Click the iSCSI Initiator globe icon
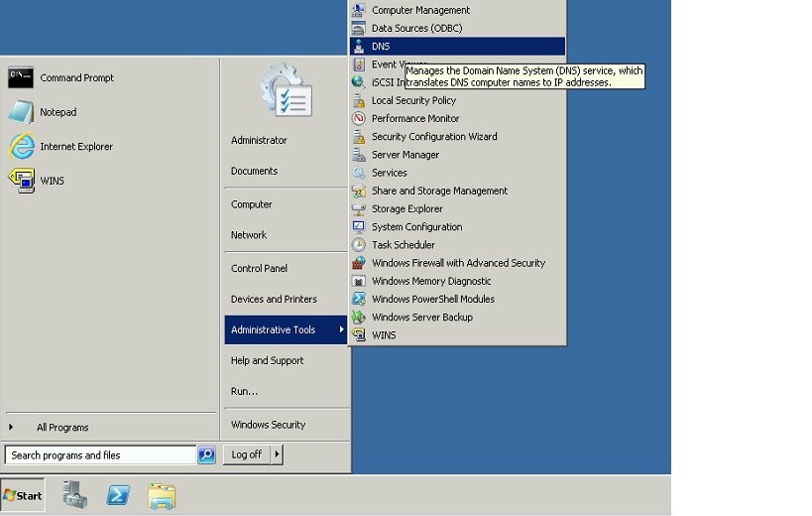Viewport: 812px width, 516px height. (x=358, y=81)
